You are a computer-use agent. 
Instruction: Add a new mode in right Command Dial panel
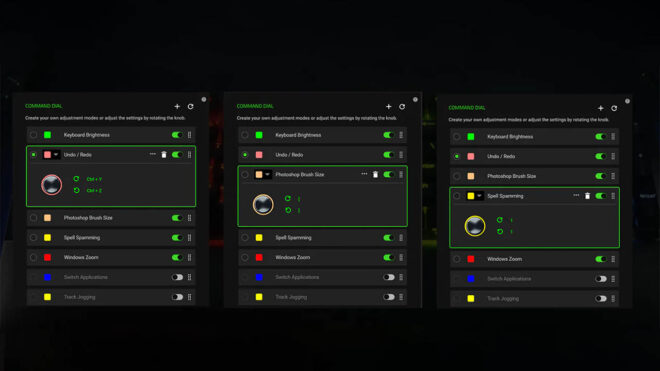pos(601,108)
